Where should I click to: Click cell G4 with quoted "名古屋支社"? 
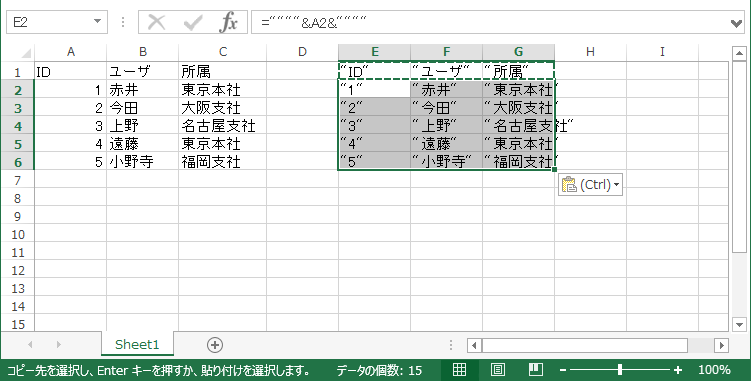click(x=518, y=126)
